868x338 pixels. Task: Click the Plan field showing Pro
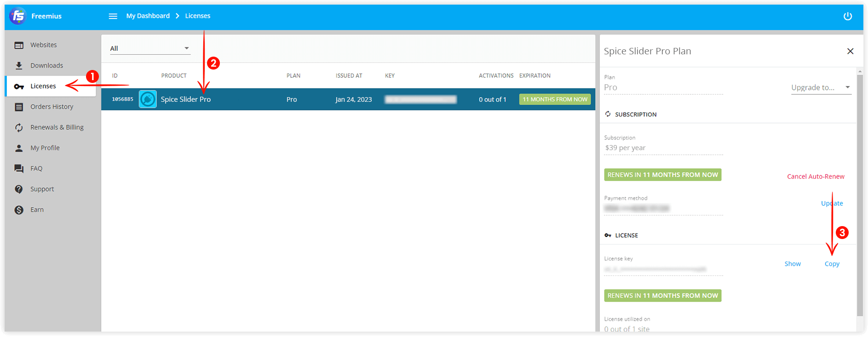coord(663,87)
